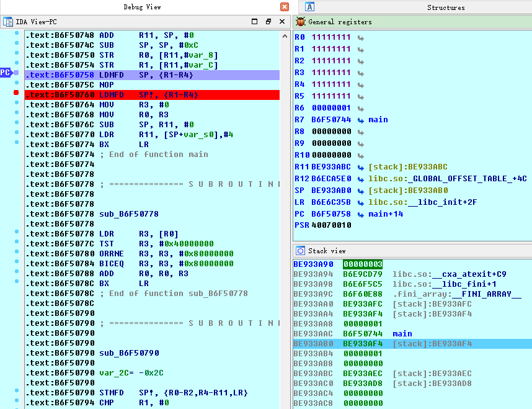
Task: Select 'End of function main' comment
Action: (154, 154)
